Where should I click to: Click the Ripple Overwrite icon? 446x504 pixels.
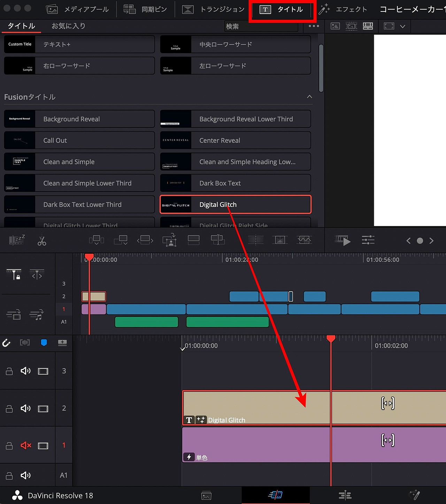pos(145,240)
